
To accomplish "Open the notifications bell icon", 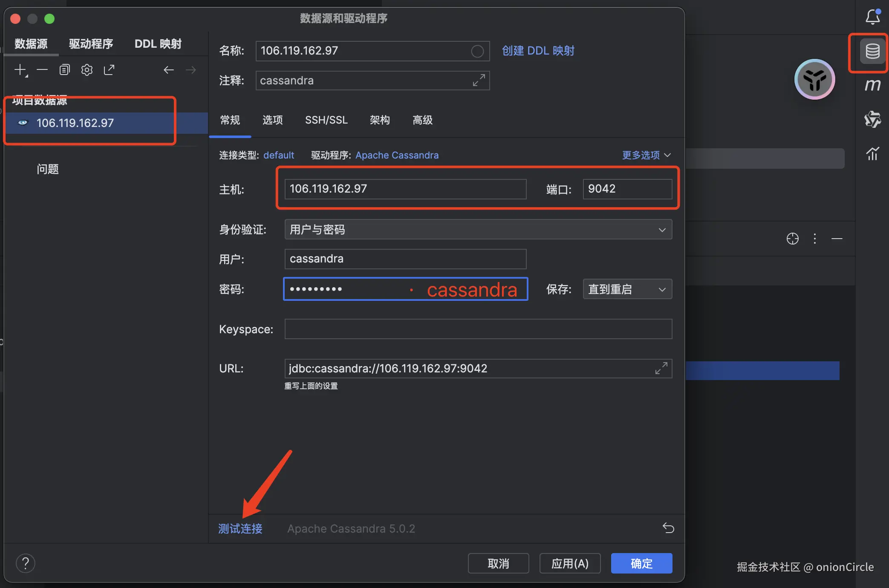I will 872,17.
